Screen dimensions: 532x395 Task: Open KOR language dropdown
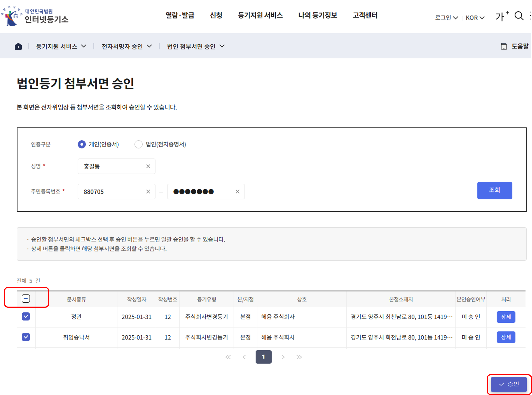475,18
